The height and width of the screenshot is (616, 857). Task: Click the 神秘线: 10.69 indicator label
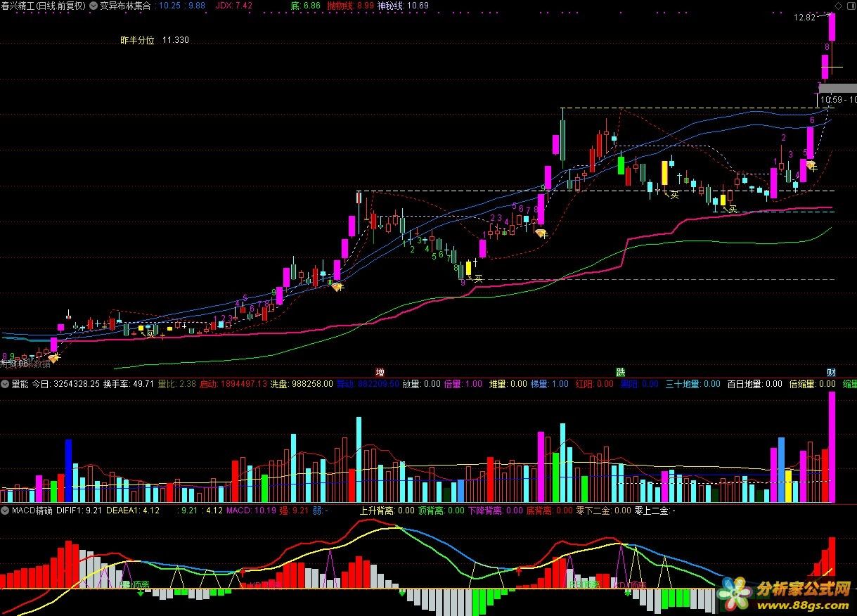tap(403, 5)
